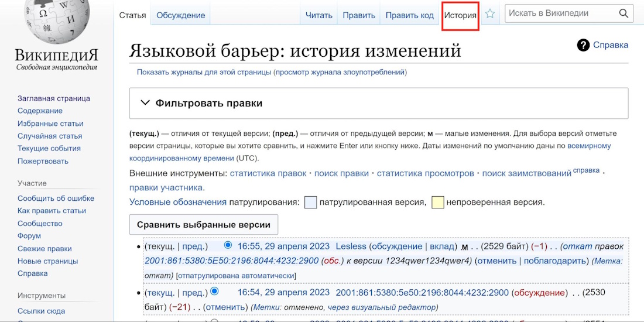
Task: Click the search magnifying glass icon
Action: point(624,13)
